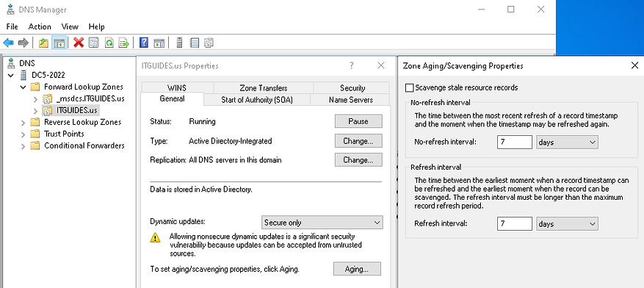Select the General tab
This screenshot has height=288, width=644.
[x=172, y=99]
